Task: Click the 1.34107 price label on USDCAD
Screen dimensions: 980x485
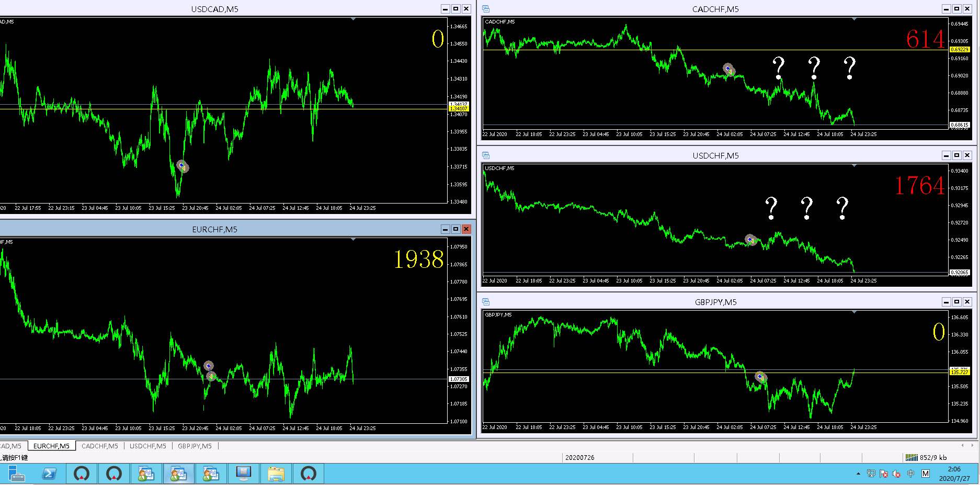Action: click(459, 109)
